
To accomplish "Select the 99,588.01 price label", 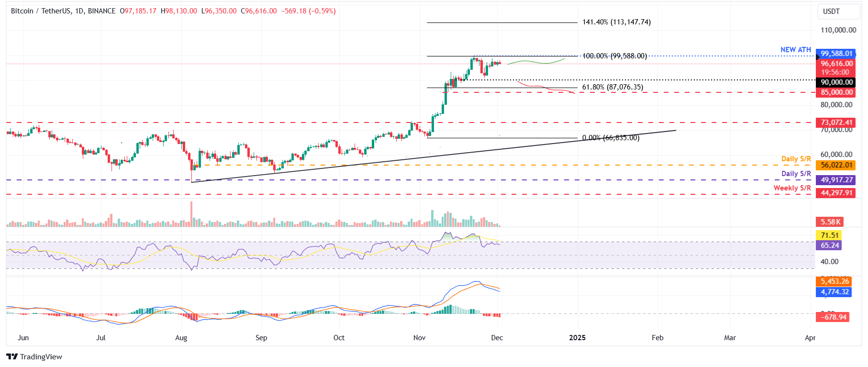I will point(836,54).
